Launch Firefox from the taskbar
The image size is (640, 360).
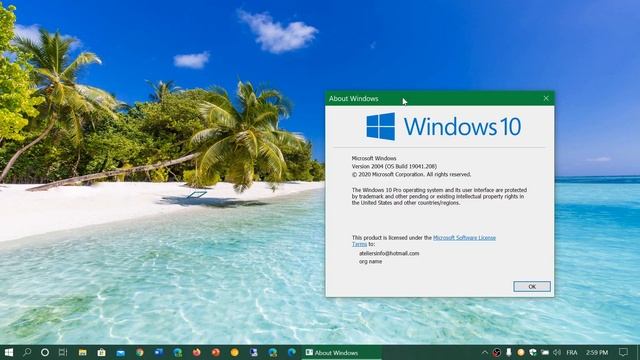pyautogui.click(x=196, y=352)
